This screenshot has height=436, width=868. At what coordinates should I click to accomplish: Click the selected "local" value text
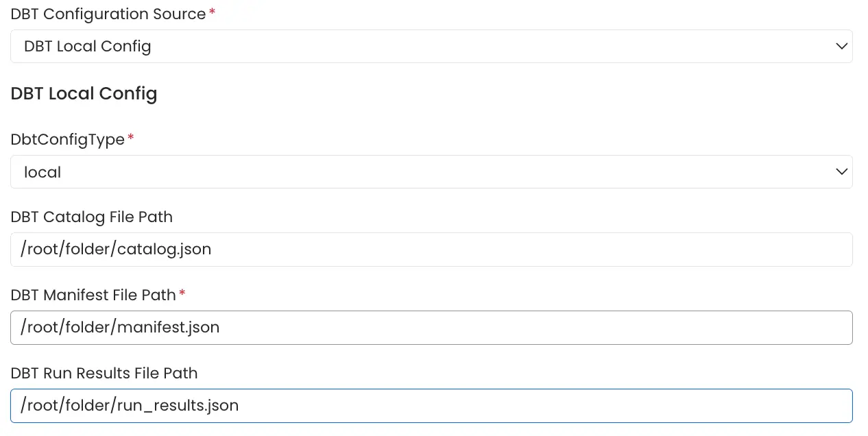(43, 173)
